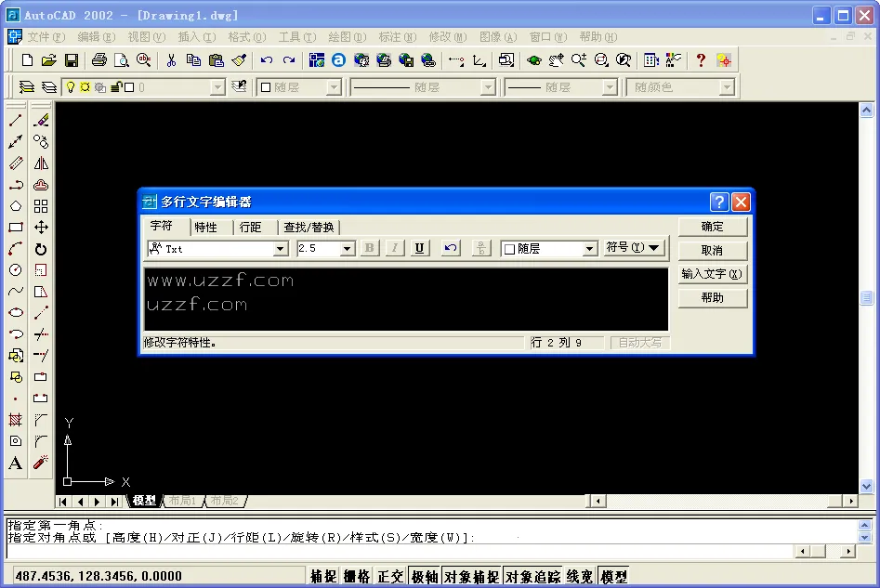
Task: Select the Erase tool in modify toolbar
Action: coord(41,120)
